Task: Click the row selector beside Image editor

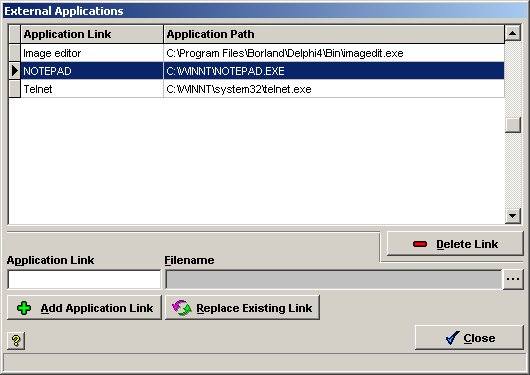Action: click(x=15, y=53)
